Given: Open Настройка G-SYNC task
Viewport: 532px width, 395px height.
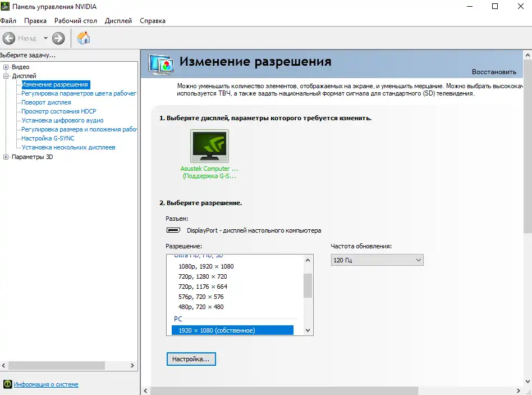Looking at the screenshot, I should click(x=48, y=138).
